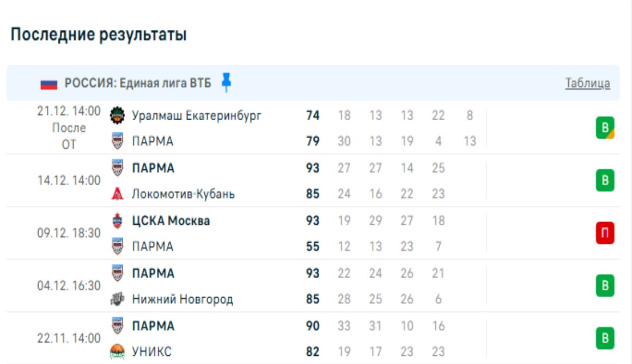
Task: Click the УНИКС team logo
Action: pyautogui.click(x=117, y=351)
